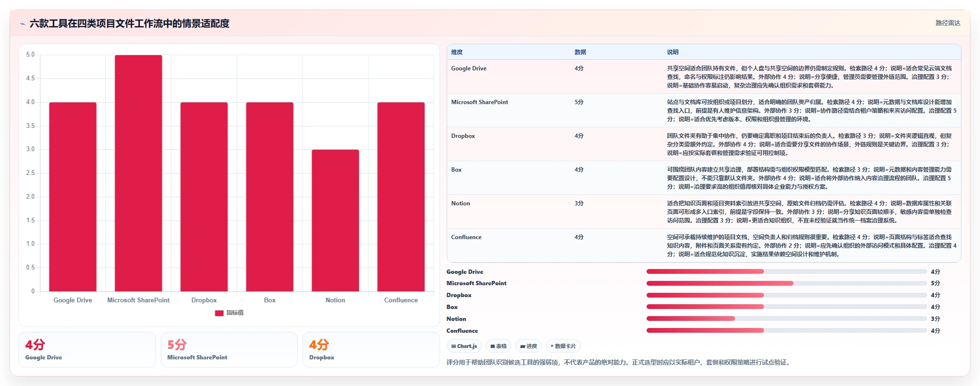
Task: Click the 5分 value beside SharePoint progress bar
Action: click(935, 283)
